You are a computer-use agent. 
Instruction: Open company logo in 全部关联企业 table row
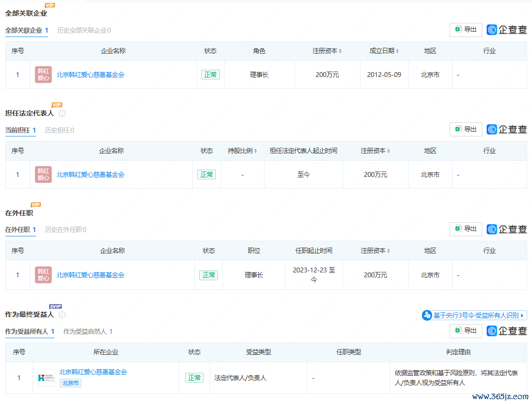(43, 75)
